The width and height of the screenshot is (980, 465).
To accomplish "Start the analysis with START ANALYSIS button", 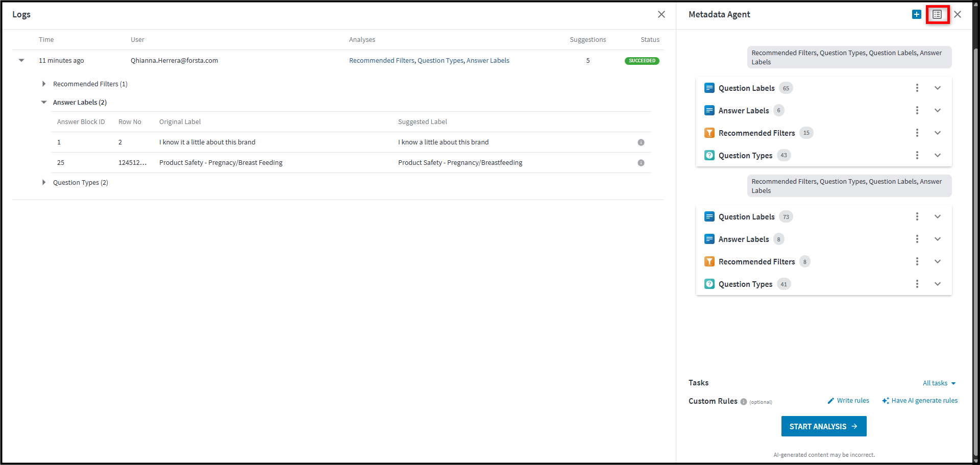I will [824, 426].
